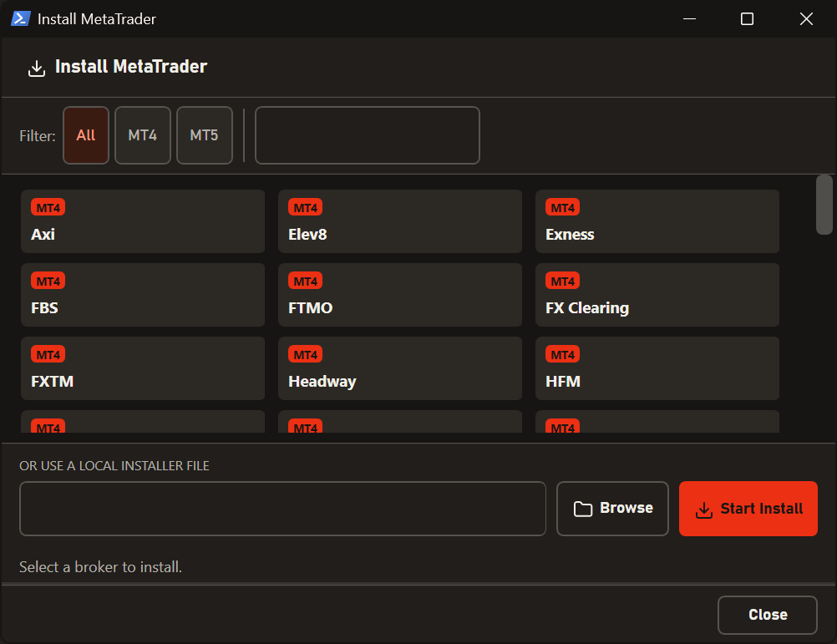The height and width of the screenshot is (644, 837).
Task: Close the Install MetaTrader dialog
Action: pos(767,615)
